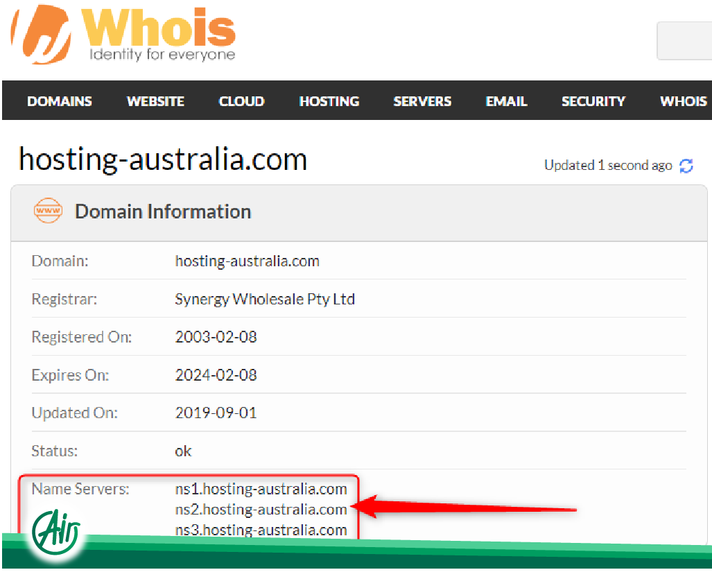Viewport: 712px width, 588px height.
Task: Click the Domain Information heading
Action: [163, 211]
